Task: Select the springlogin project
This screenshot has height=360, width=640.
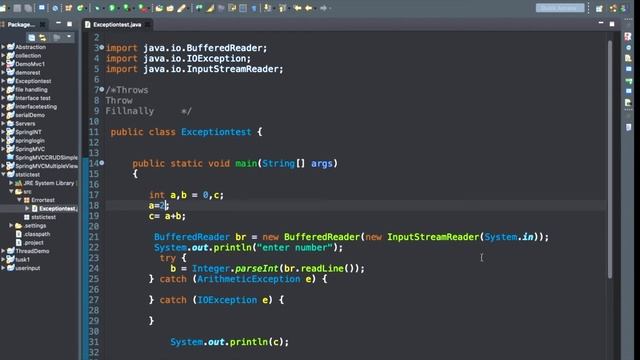Action: pos(30,140)
